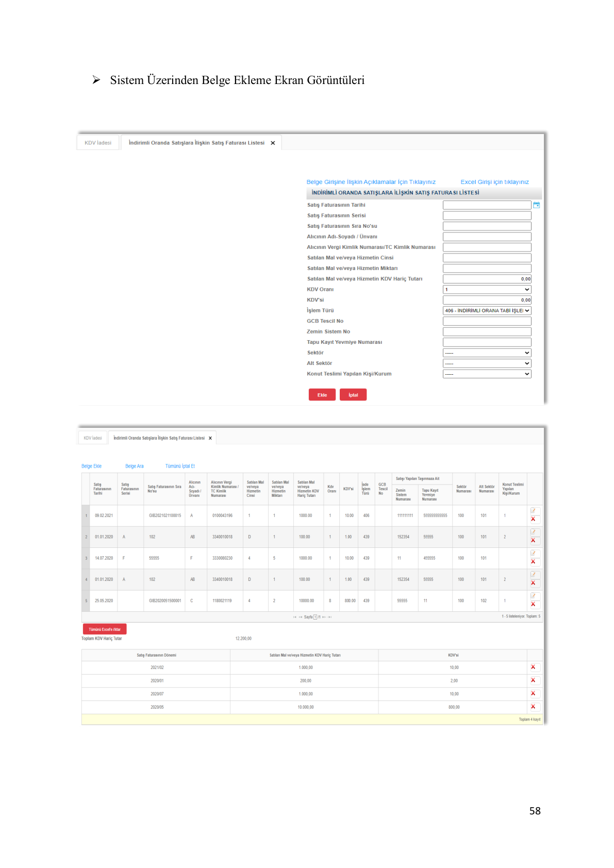Focus the KDV'si amount field

pyautogui.click(x=487, y=300)
